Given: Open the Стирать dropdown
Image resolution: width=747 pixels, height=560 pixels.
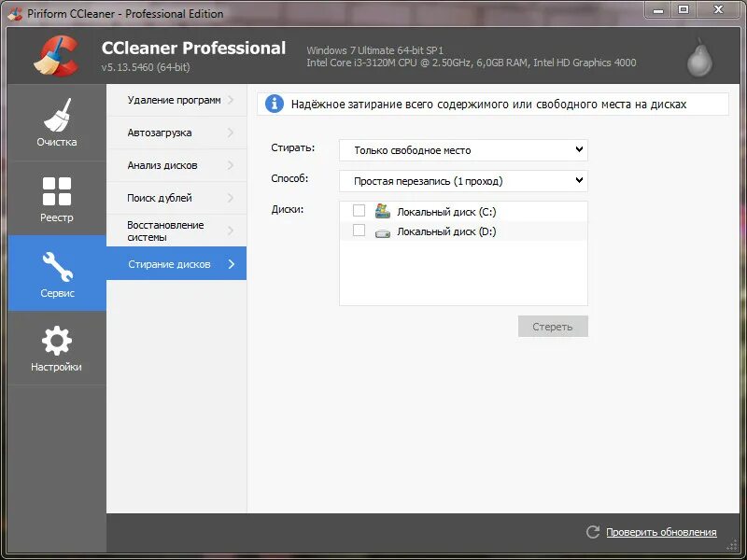Looking at the screenshot, I should [463, 150].
